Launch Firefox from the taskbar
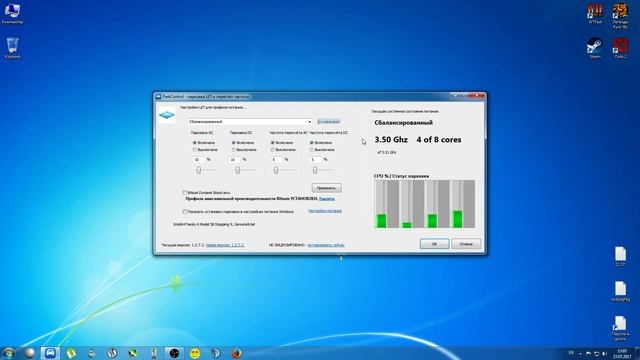 (236, 353)
